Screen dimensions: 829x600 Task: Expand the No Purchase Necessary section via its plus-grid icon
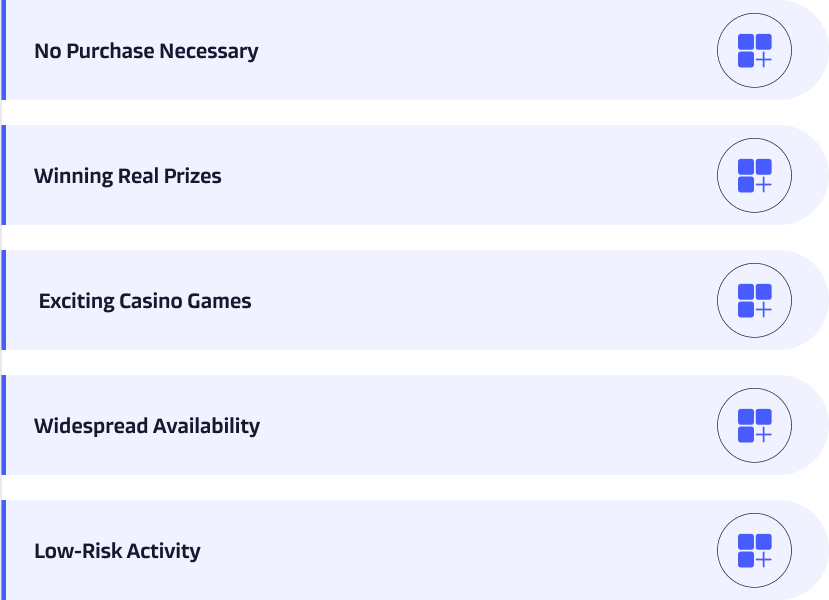click(754, 51)
